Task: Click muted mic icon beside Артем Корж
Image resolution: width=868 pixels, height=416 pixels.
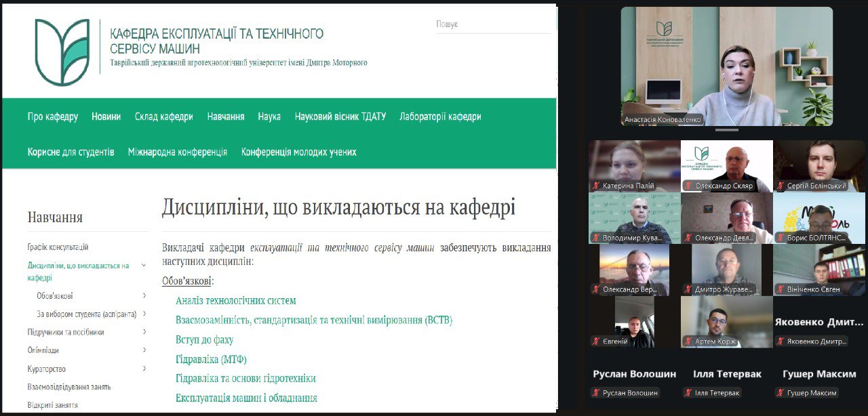Action: point(689,341)
